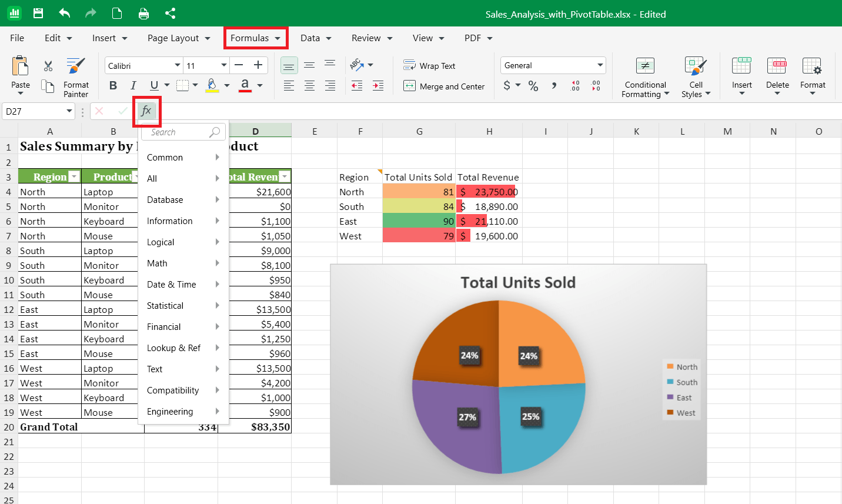This screenshot has height=504, width=842.
Task: Click the insert function fx icon
Action: pos(146,111)
